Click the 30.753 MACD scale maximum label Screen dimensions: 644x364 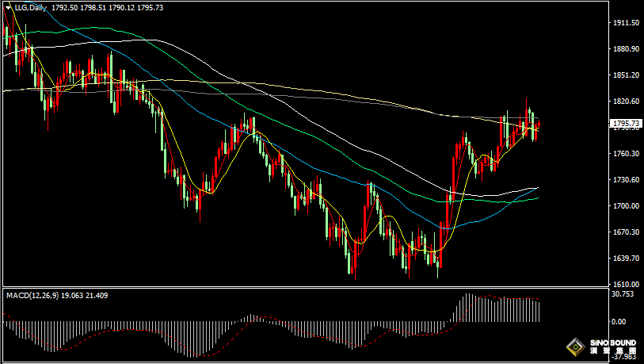tap(623, 294)
